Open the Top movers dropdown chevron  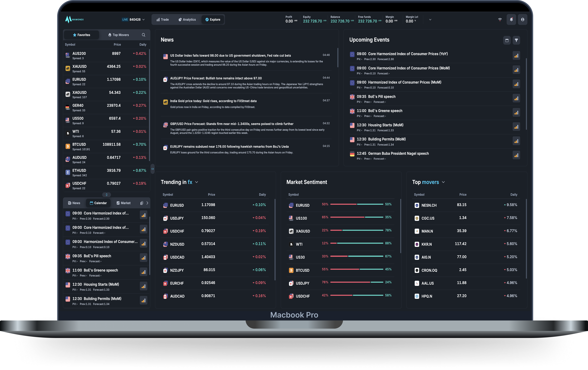pyautogui.click(x=443, y=182)
